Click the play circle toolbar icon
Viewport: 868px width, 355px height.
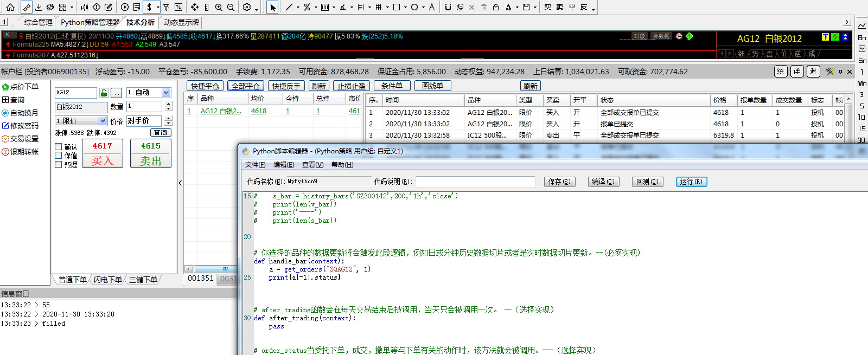tap(125, 7)
